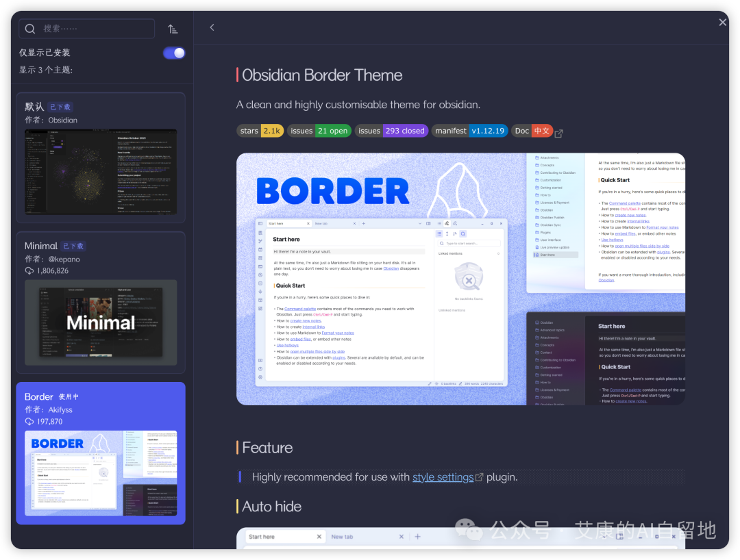Click 作者: Obsidian author text
Screen dimensions: 740x560
(x=51, y=120)
